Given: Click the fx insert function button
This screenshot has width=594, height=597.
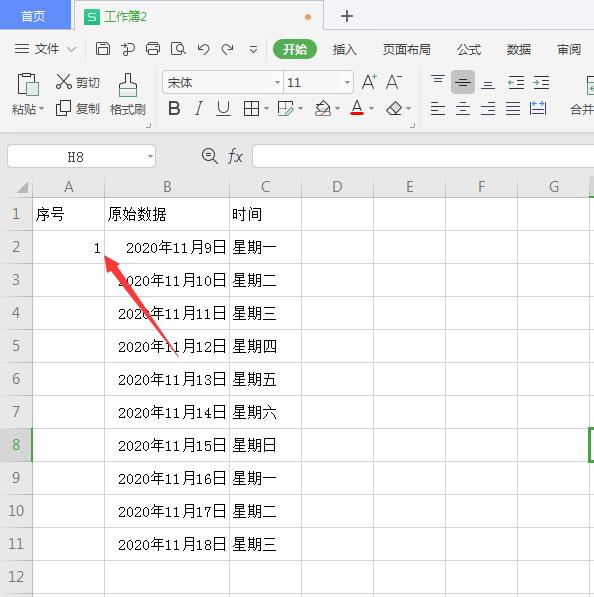Looking at the screenshot, I should pyautogui.click(x=235, y=156).
